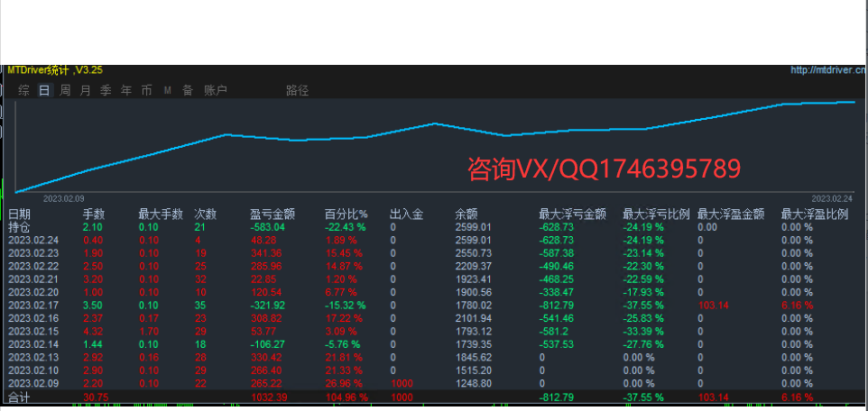Switch to the 综 summary tab
This screenshot has height=411, width=868.
[23, 91]
